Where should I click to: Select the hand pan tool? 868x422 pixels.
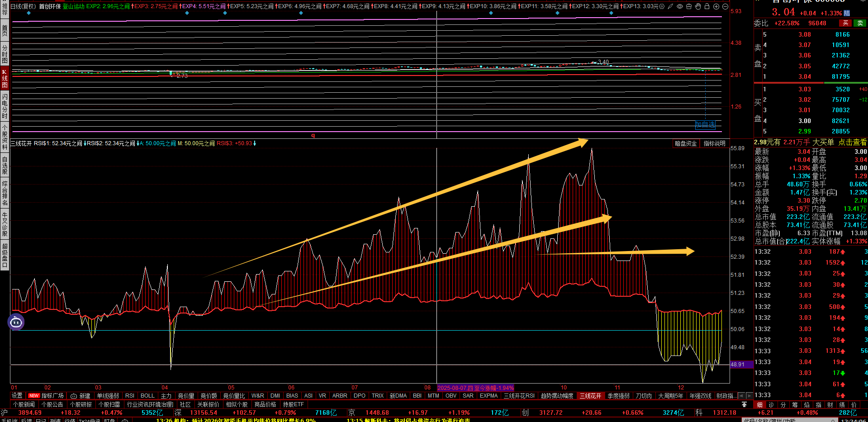pos(698,6)
